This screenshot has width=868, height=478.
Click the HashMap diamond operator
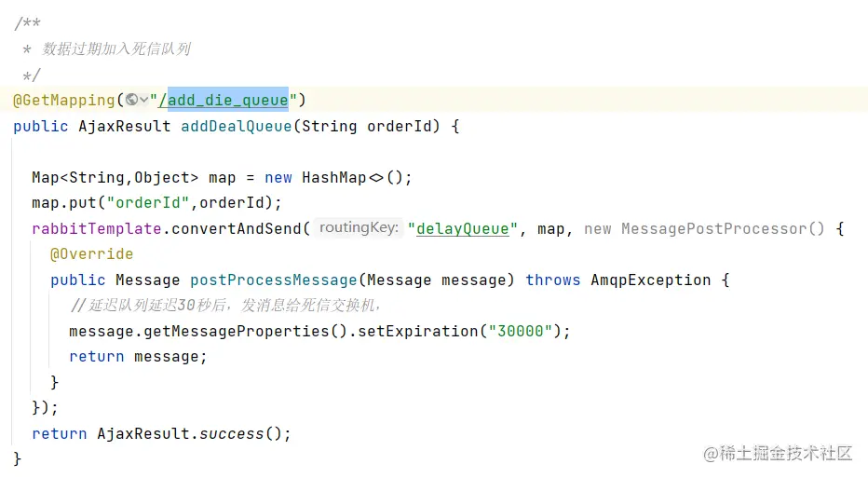pyautogui.click(x=376, y=178)
